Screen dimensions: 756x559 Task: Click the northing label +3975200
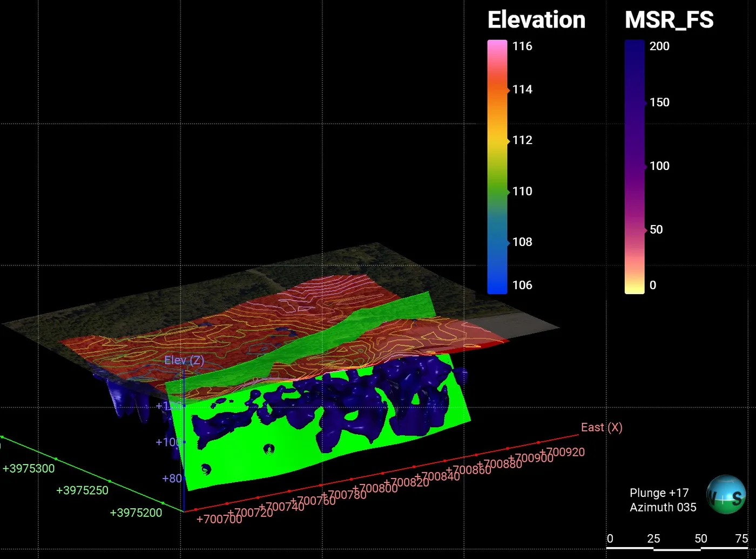point(136,513)
